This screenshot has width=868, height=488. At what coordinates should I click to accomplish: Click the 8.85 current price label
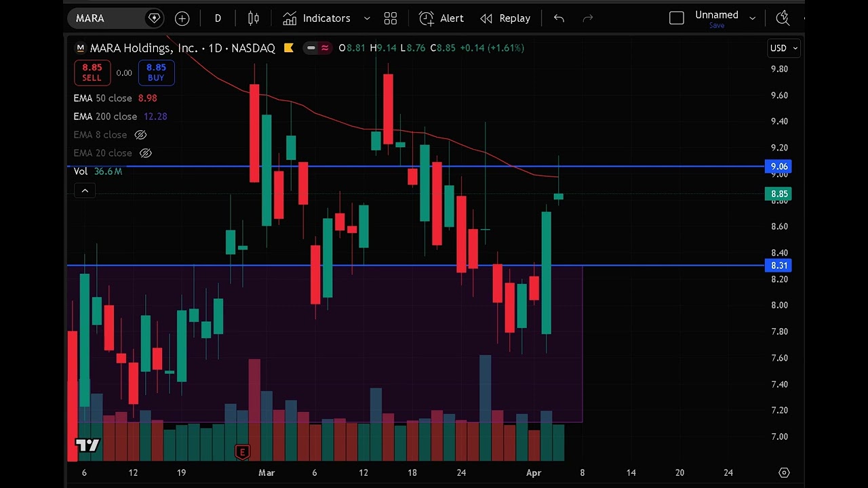pyautogui.click(x=778, y=195)
